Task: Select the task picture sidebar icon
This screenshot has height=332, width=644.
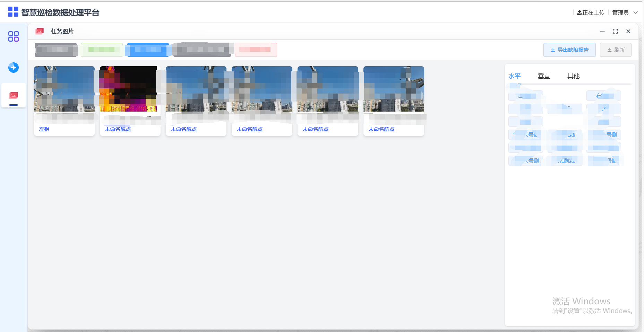Action: (14, 95)
